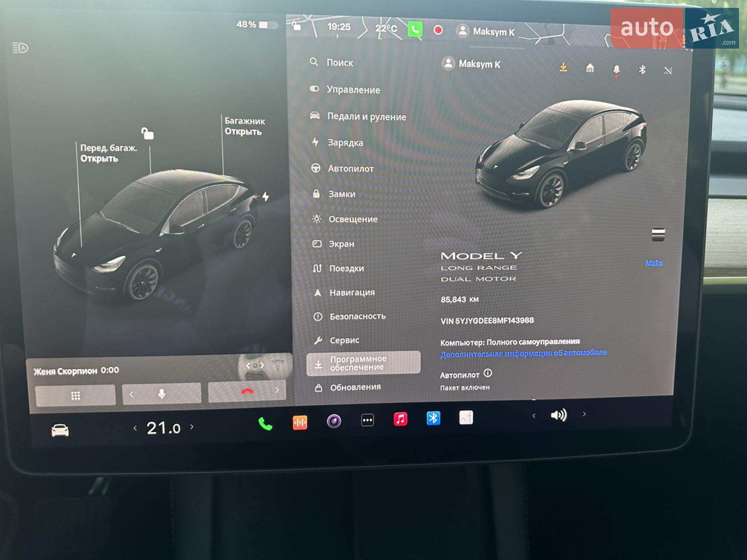Open the rear trunk via Багажник Открыть

(245, 126)
